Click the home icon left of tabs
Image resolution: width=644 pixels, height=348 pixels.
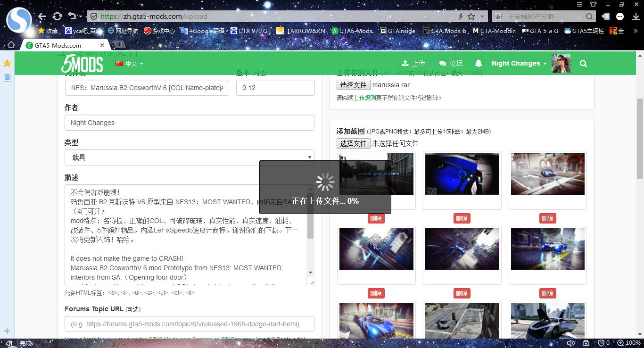pyautogui.click(x=11, y=45)
